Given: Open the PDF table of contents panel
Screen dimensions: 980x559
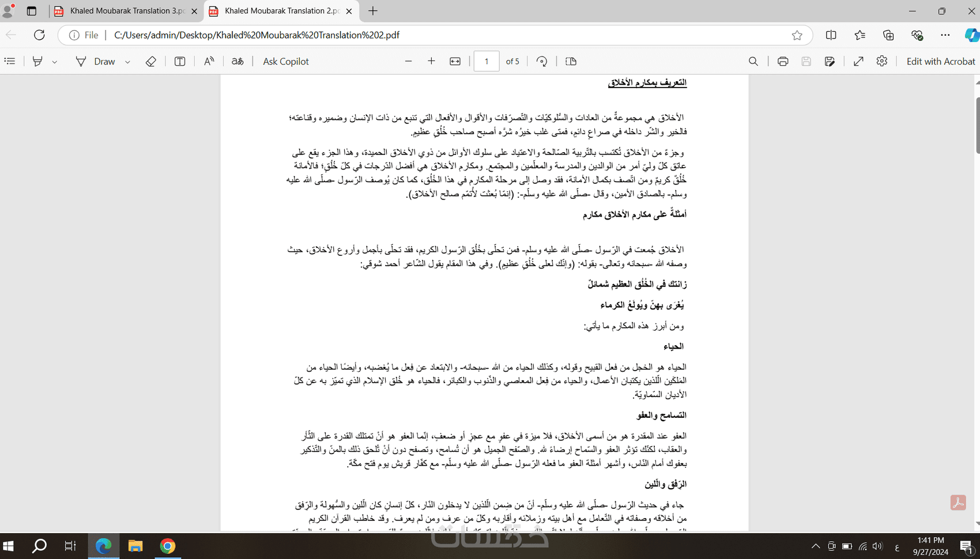Looking at the screenshot, I should coord(10,61).
